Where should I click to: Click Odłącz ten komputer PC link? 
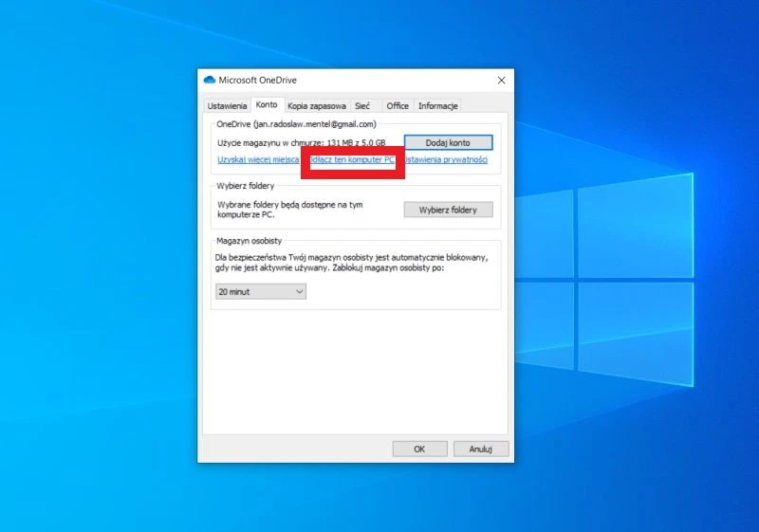coord(352,159)
